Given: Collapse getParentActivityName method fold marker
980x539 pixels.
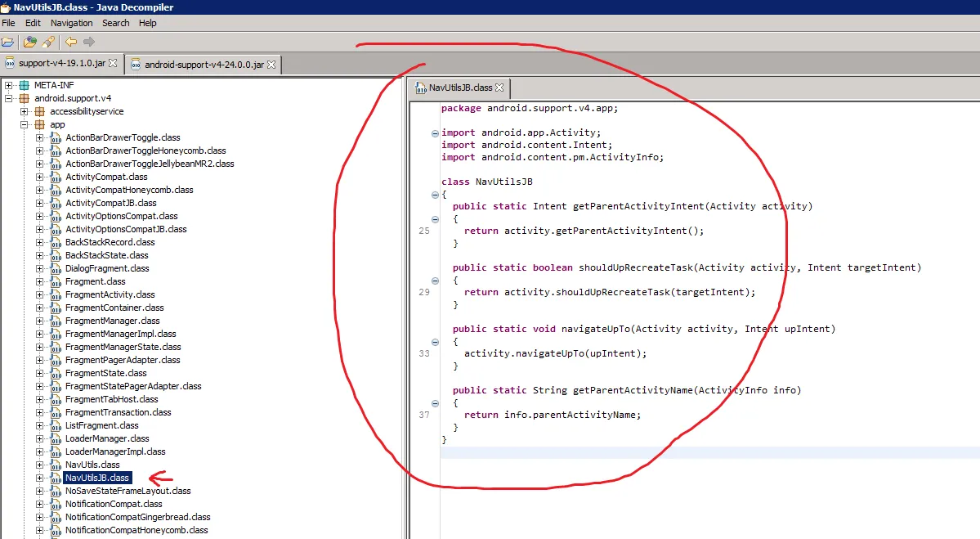Looking at the screenshot, I should pyautogui.click(x=435, y=402).
